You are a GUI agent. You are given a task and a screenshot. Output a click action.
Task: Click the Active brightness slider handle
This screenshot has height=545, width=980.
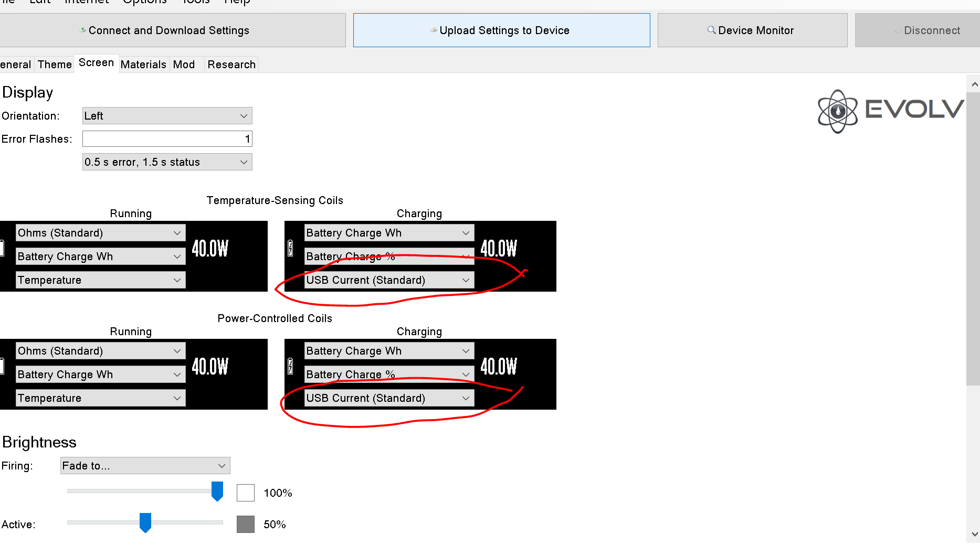[x=145, y=522]
